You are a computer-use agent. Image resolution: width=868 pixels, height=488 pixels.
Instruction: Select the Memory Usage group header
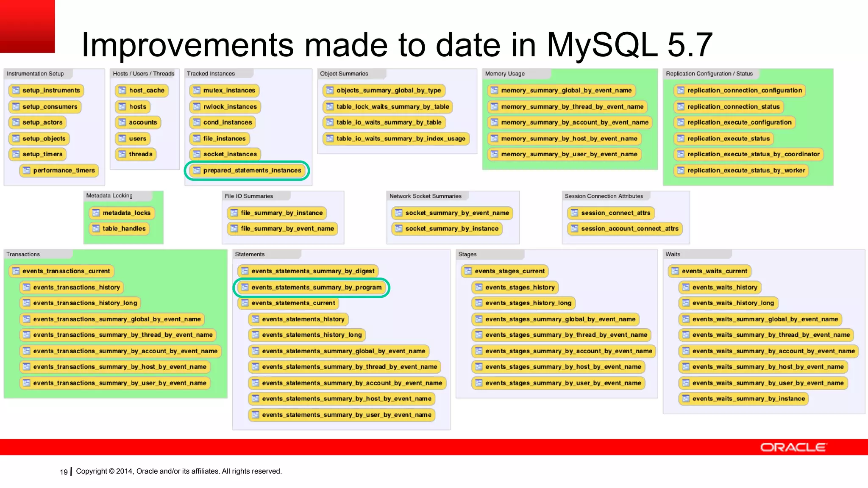click(505, 74)
